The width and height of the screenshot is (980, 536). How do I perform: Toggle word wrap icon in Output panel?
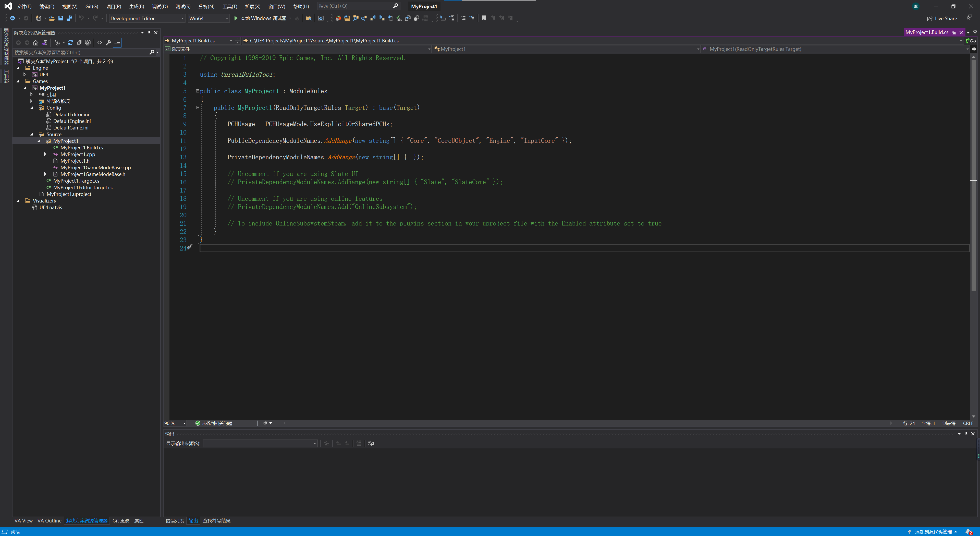(x=371, y=444)
